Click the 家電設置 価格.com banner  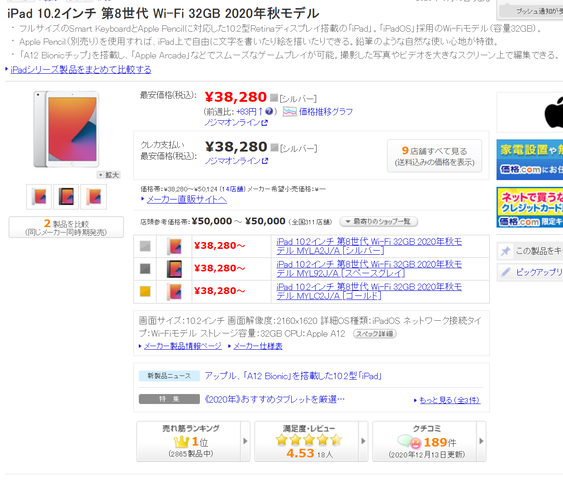530,160
